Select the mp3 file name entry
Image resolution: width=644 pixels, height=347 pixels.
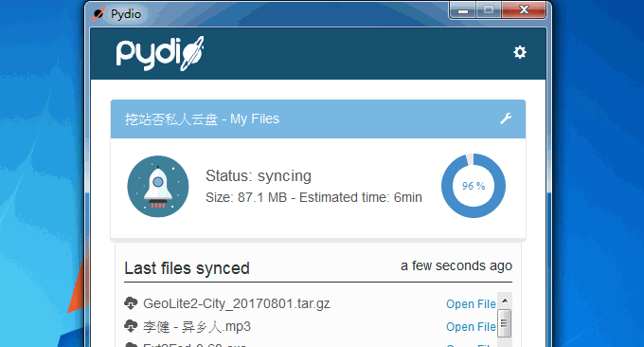197,327
